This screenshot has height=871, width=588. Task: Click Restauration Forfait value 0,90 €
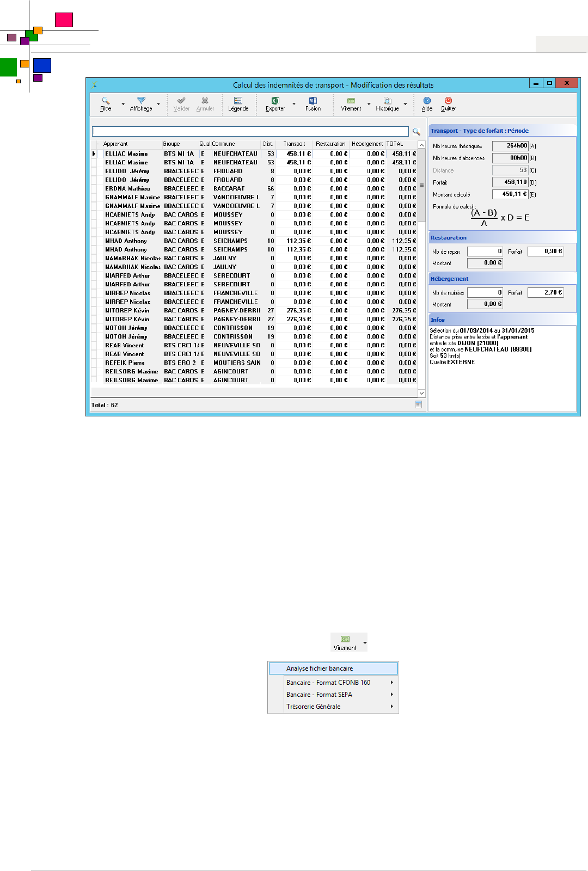pyautogui.click(x=546, y=251)
